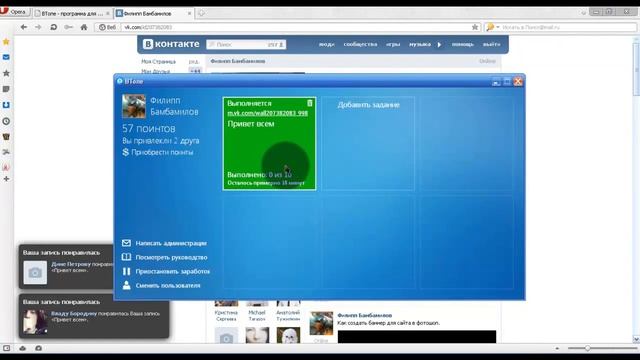Close the Филипп Бамбамилов browser tab
The width and height of the screenshot is (640, 360).
[x=189, y=13]
